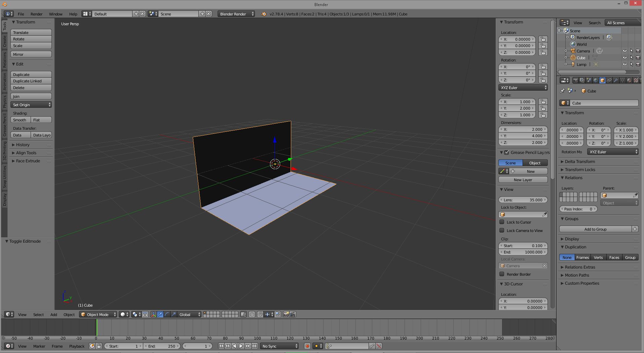The width and height of the screenshot is (644, 353).
Task: Open the Global orientation dropdown
Action: tap(189, 314)
